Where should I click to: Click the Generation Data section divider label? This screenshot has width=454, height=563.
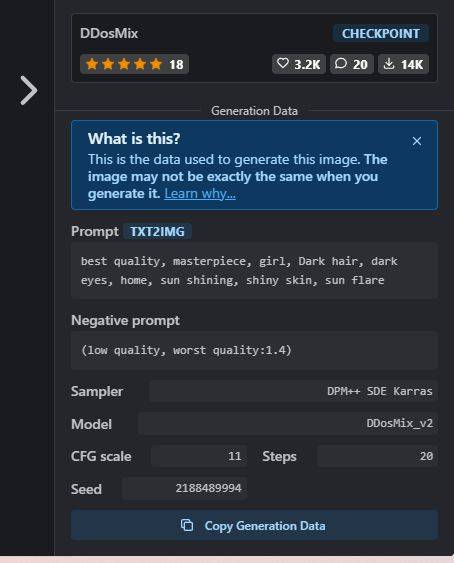point(254,111)
